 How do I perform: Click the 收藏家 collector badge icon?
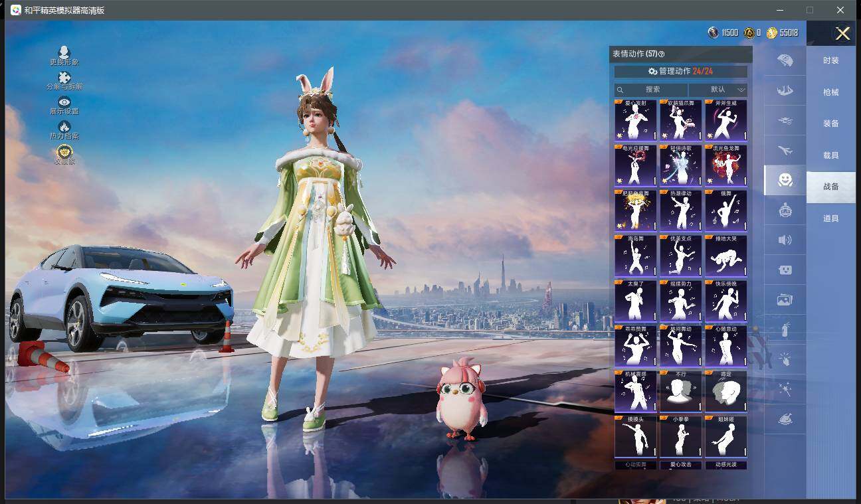point(64,152)
